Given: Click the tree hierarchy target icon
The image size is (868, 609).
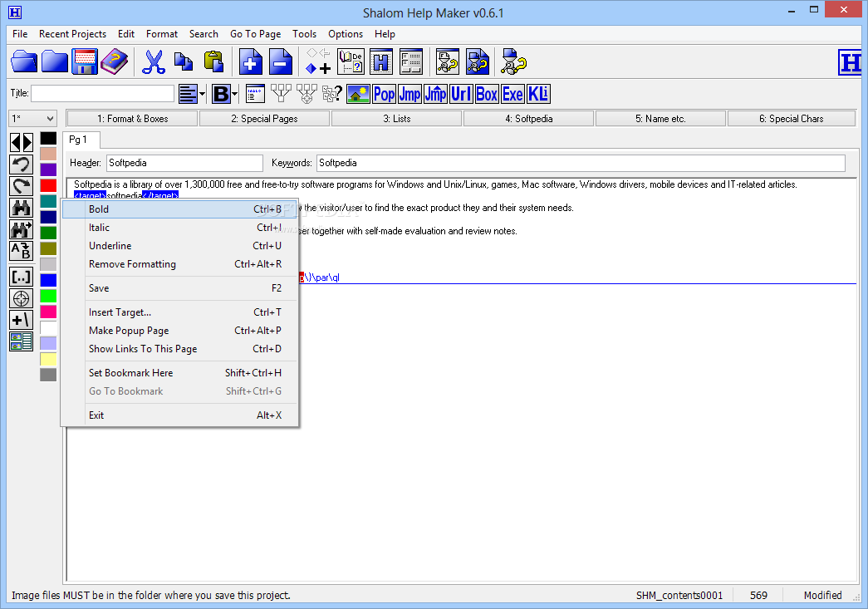Looking at the screenshot, I should (x=306, y=94).
